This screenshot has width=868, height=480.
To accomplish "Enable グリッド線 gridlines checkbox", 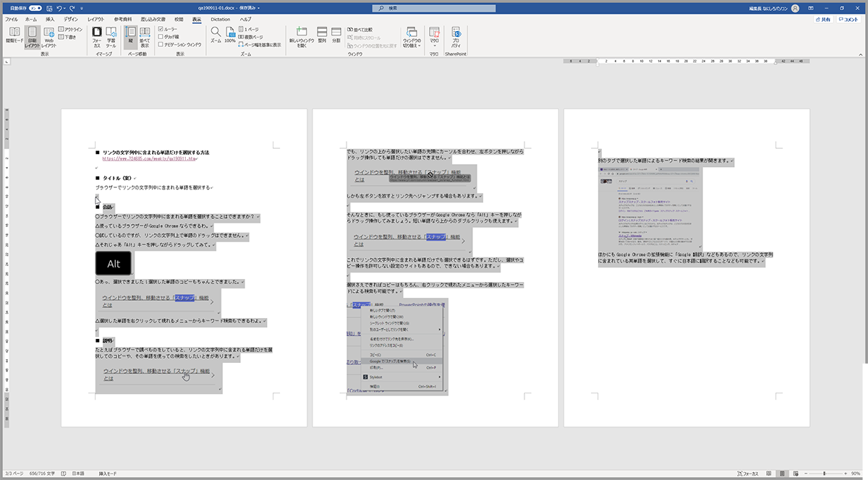I will click(160, 36).
